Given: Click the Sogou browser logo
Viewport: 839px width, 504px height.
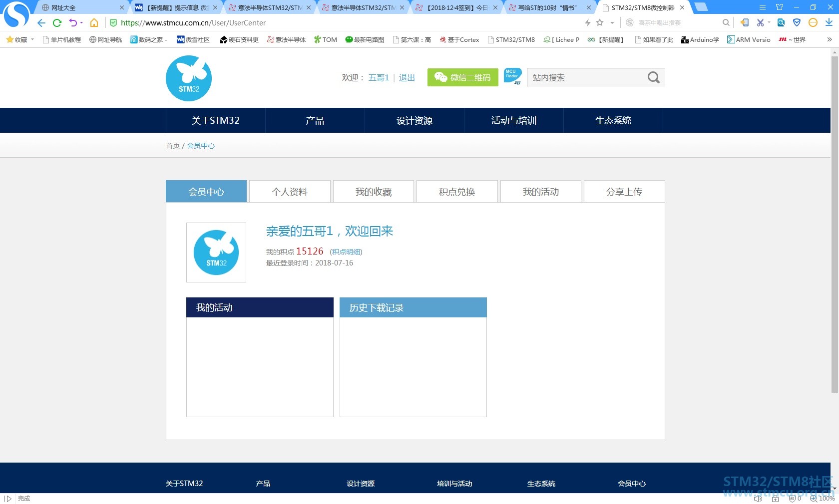Looking at the screenshot, I should [x=16, y=14].
